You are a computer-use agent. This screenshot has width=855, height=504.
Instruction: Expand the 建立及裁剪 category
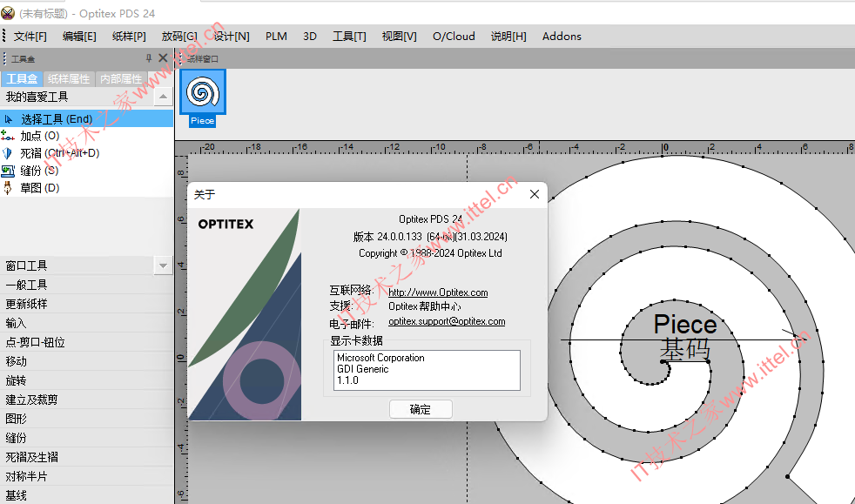[x=87, y=400]
